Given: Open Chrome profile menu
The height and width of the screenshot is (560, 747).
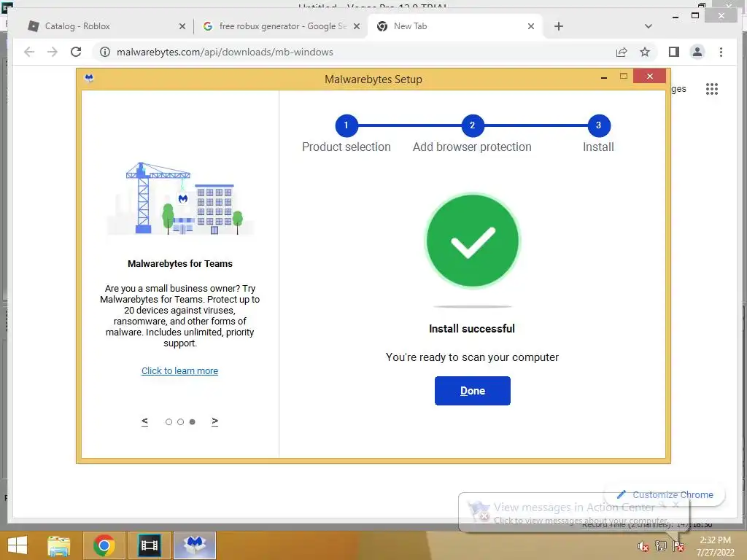Looking at the screenshot, I should [697, 52].
